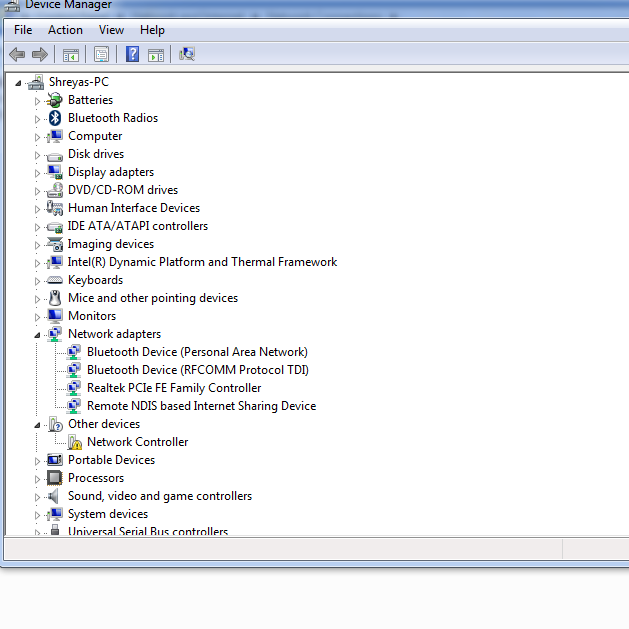Select Bluetooth Device (RFCOMM Protocol TDI)
The height and width of the screenshot is (629, 629).
[x=198, y=370]
